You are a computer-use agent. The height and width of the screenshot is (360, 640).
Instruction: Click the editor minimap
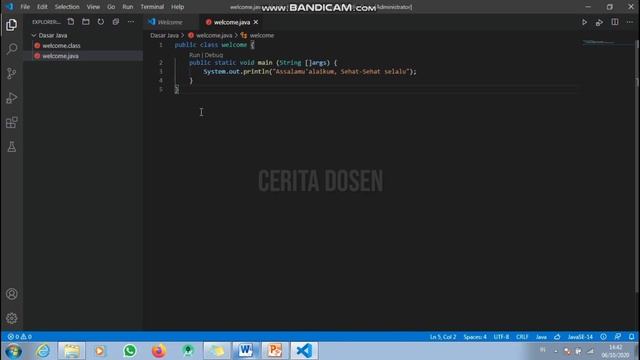tap(607, 42)
